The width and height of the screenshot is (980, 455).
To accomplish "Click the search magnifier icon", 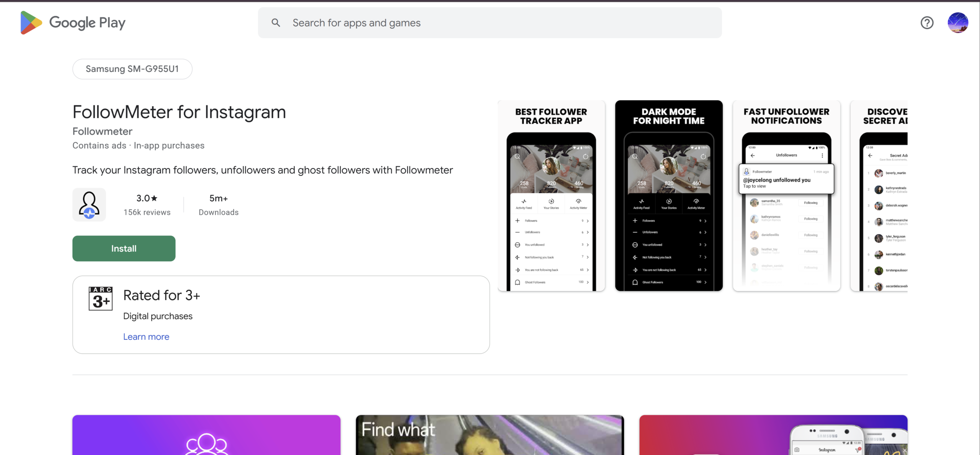I will coord(276,23).
